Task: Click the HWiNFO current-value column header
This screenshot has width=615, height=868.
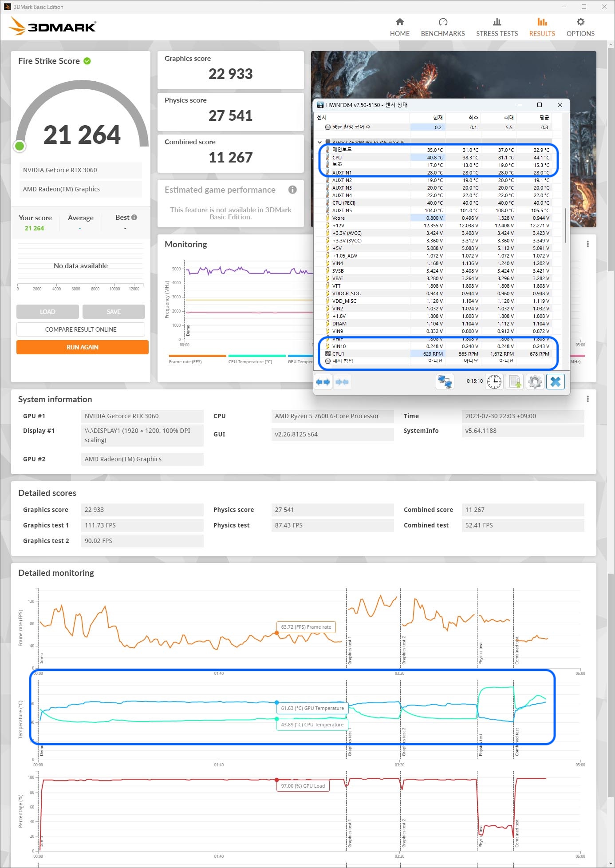Action: click(x=427, y=118)
